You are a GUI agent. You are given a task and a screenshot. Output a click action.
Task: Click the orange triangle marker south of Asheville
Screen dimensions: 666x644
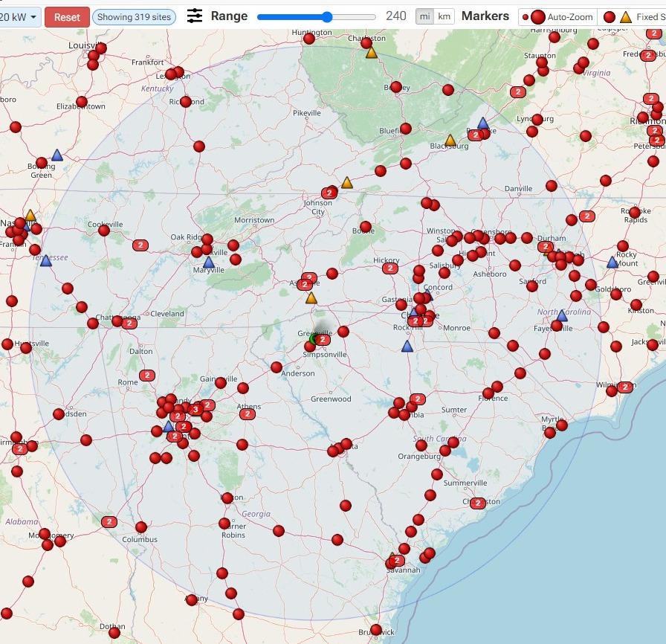[311, 297]
